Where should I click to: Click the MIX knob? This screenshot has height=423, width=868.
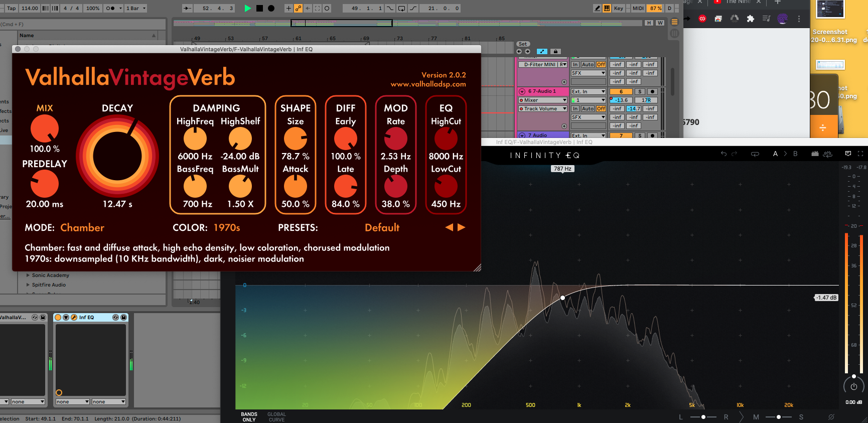point(45,128)
